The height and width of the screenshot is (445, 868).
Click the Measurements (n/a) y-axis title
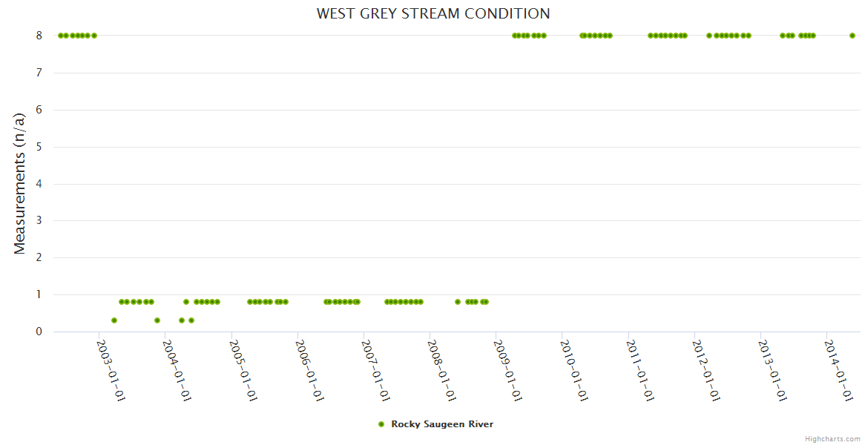(x=20, y=183)
